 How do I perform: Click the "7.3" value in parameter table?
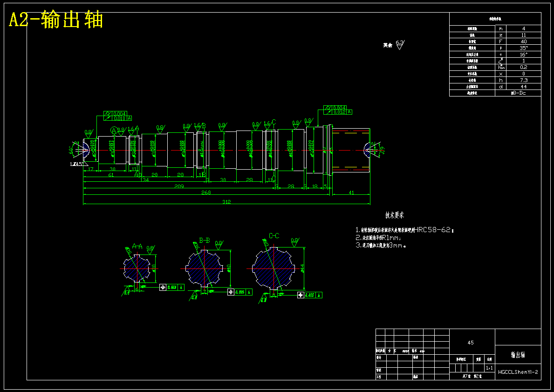(x=524, y=80)
